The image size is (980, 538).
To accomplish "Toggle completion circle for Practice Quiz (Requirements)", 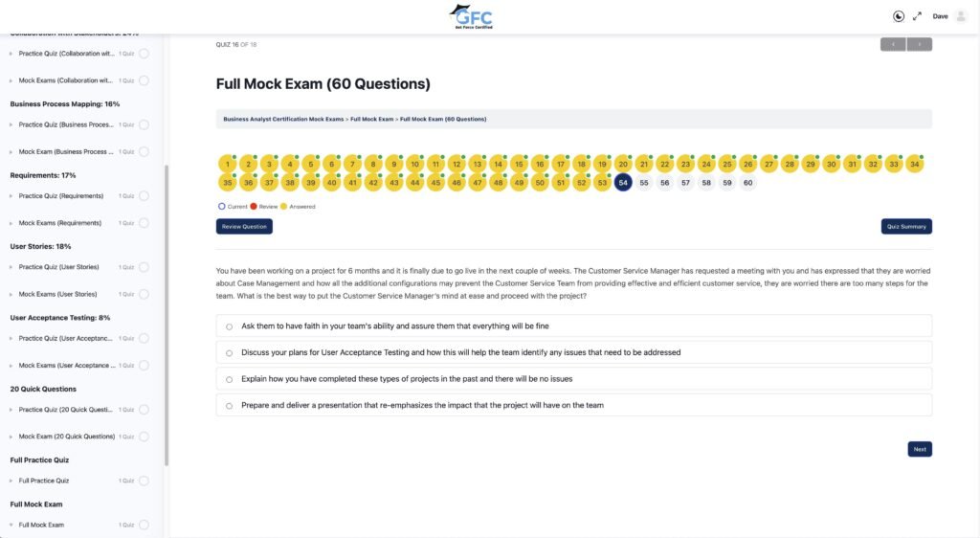I will pos(144,195).
